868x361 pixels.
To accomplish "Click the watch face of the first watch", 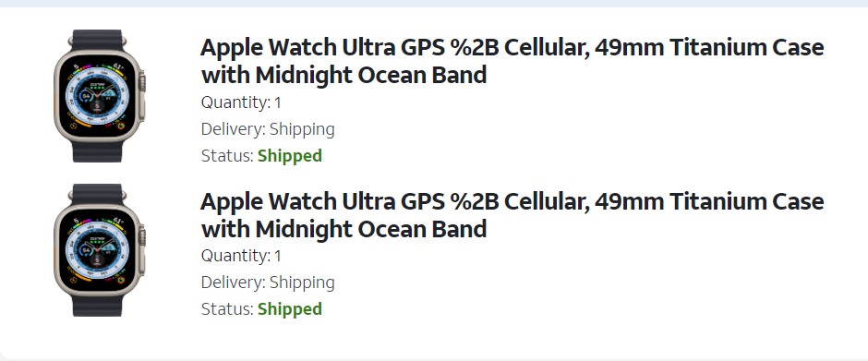I will [98, 96].
